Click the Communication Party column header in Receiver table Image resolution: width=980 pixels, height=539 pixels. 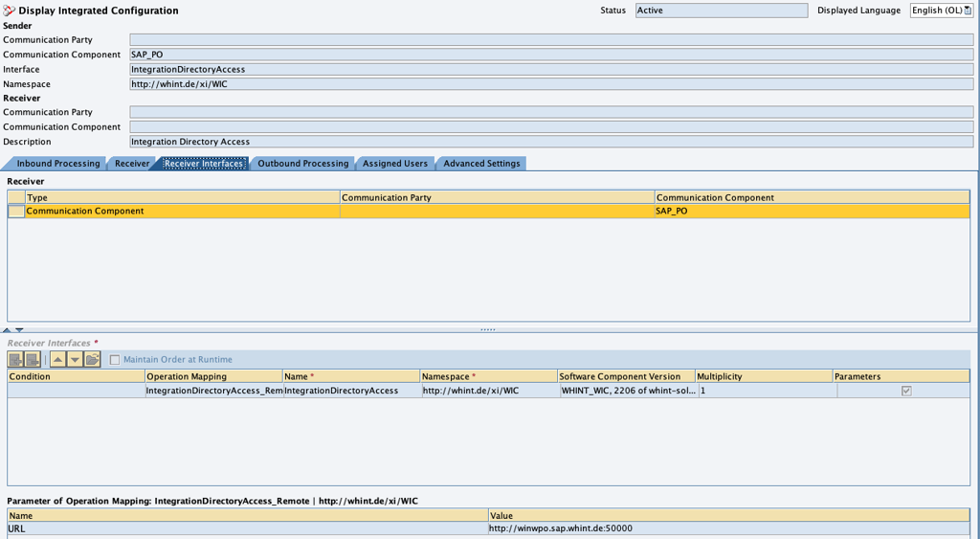pos(497,197)
